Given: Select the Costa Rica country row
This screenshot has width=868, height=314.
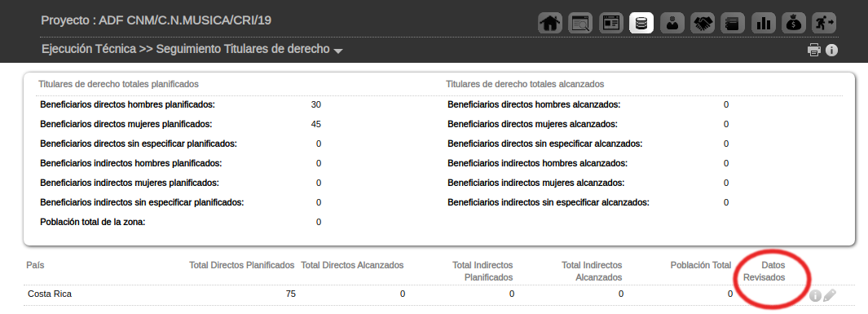Looking at the screenshot, I should [432, 294].
